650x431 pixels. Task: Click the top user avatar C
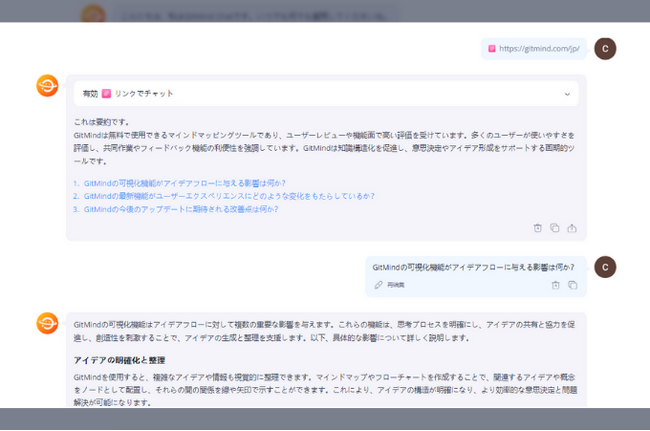click(x=605, y=49)
